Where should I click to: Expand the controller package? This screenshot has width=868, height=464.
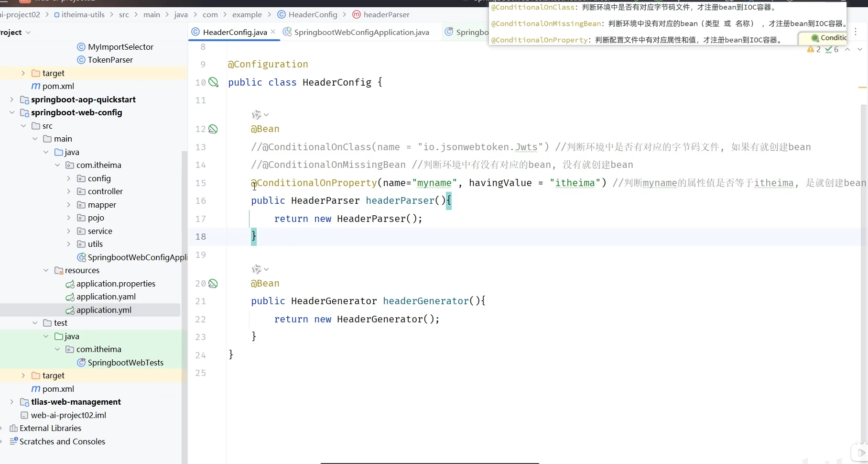[x=68, y=191]
